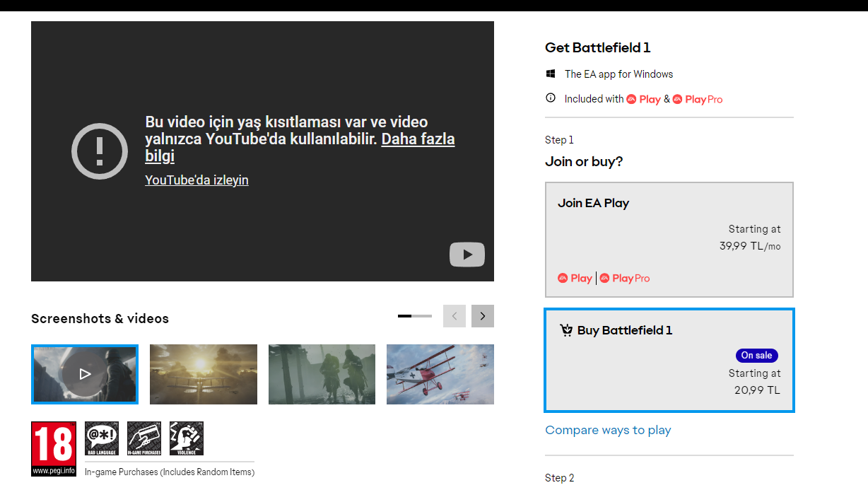
Task: Click the Screenshots & videos heading
Action: pyautogui.click(x=100, y=318)
